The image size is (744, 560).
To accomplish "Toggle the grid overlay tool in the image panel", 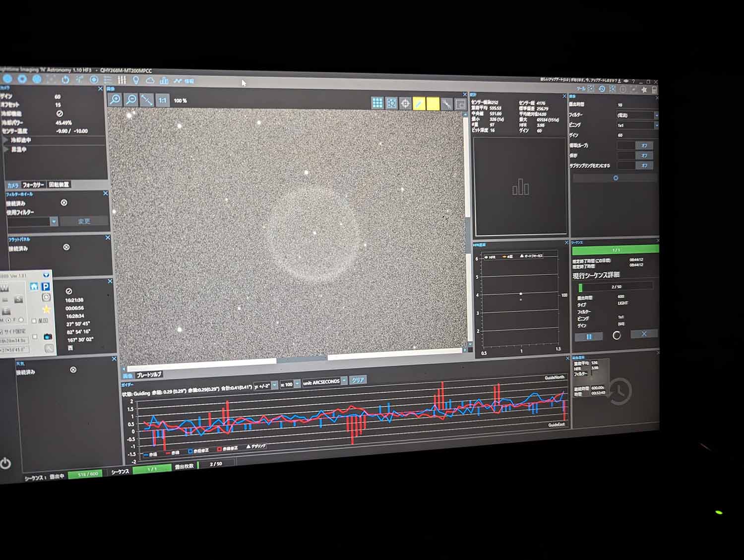I will [377, 103].
